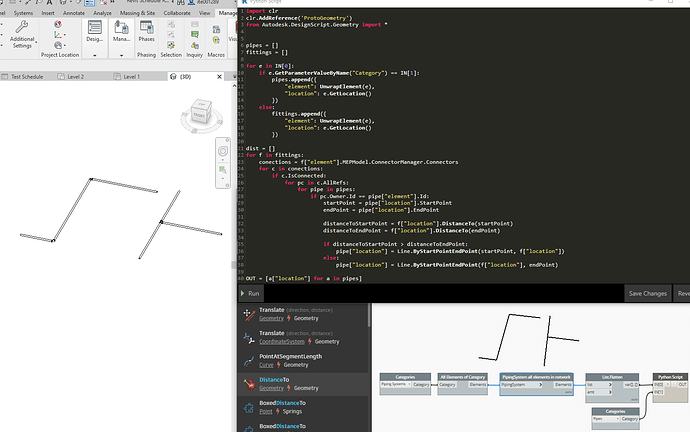The height and width of the screenshot is (432, 690).
Task: Click the DistanceTo red sphere icon
Action: pyautogui.click(x=249, y=384)
